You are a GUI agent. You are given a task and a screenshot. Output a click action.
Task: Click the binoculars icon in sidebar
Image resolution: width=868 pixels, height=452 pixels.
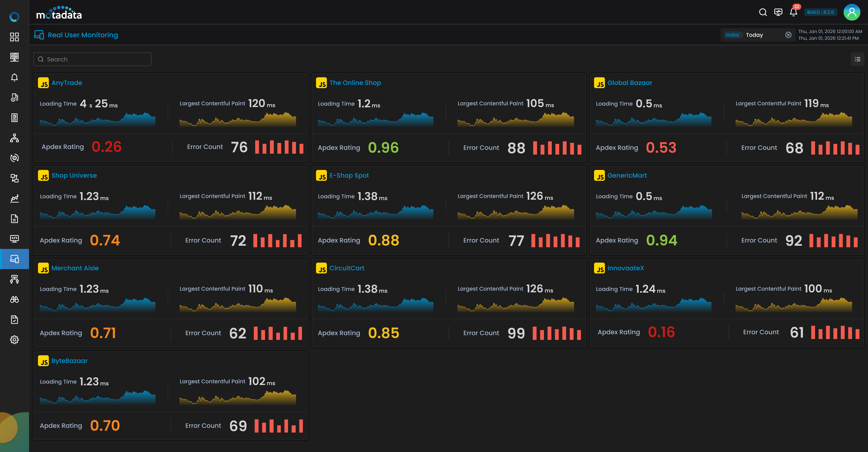click(14, 299)
